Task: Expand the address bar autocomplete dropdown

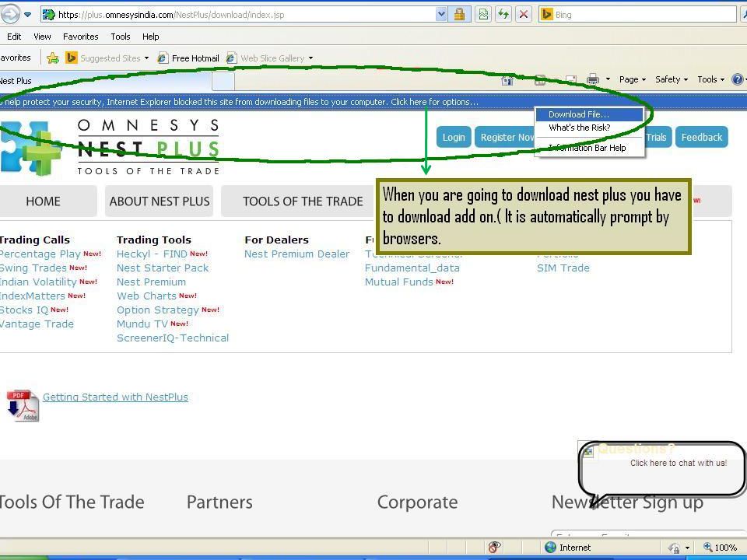Action: [x=442, y=15]
